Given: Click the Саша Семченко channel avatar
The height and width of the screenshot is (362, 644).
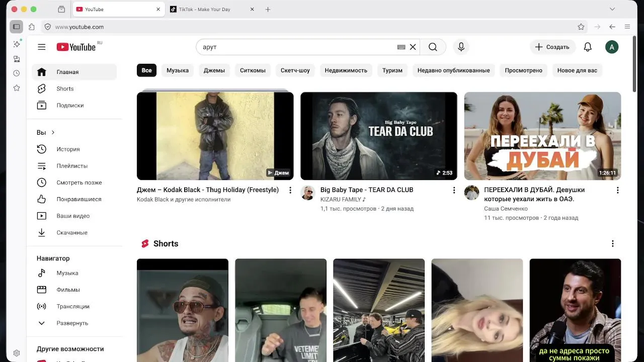Looking at the screenshot, I should [471, 193].
